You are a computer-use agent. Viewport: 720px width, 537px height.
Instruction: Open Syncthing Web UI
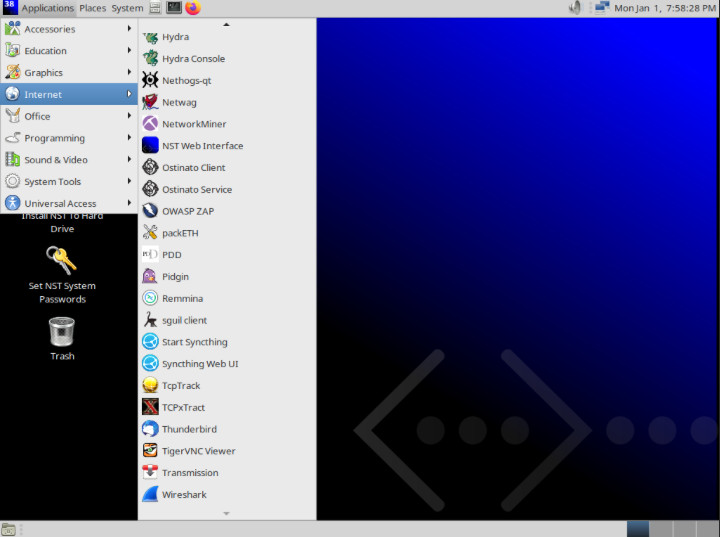(x=227, y=364)
